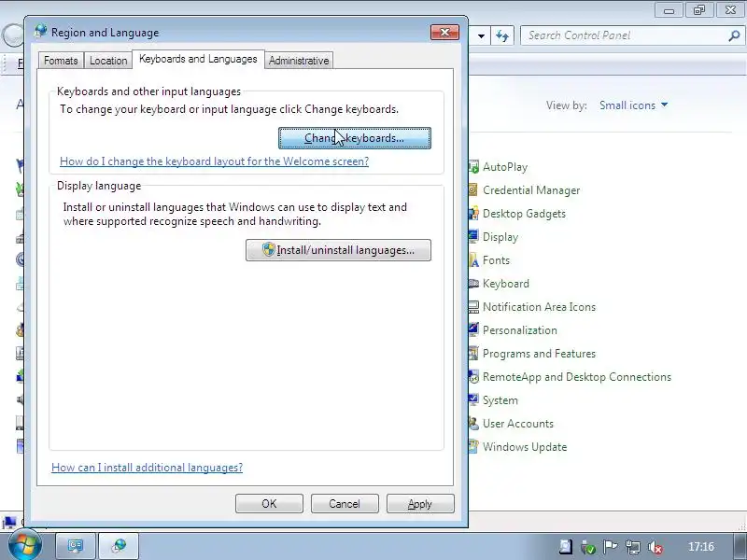Screen dimensions: 747x560
Task: Close the Region and Language dialog
Action: (445, 33)
